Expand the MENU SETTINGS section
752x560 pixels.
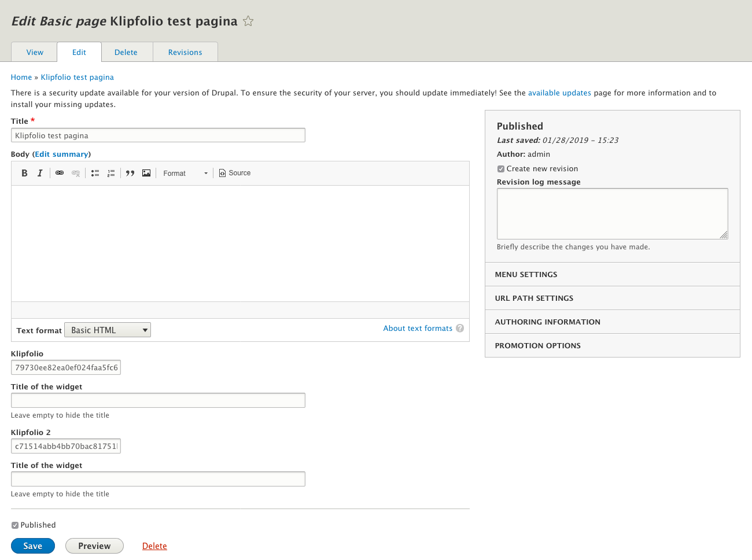pos(526,274)
